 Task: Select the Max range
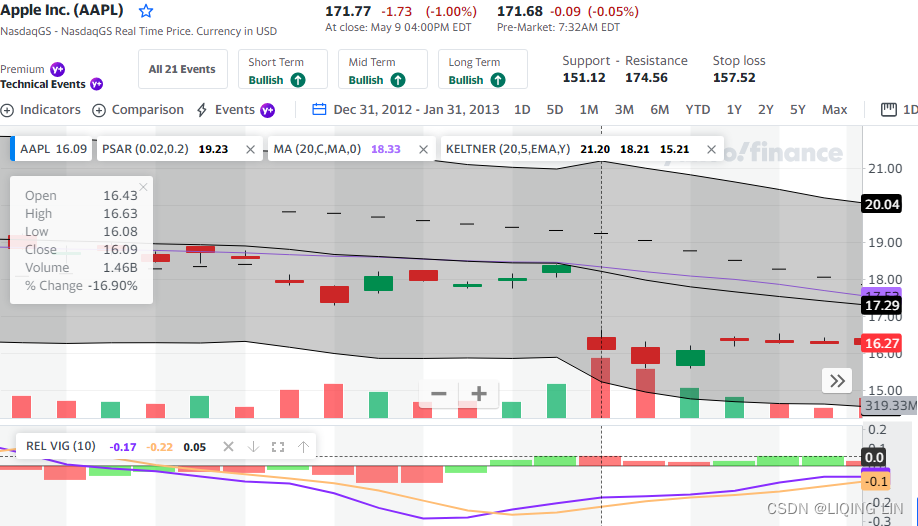point(834,110)
